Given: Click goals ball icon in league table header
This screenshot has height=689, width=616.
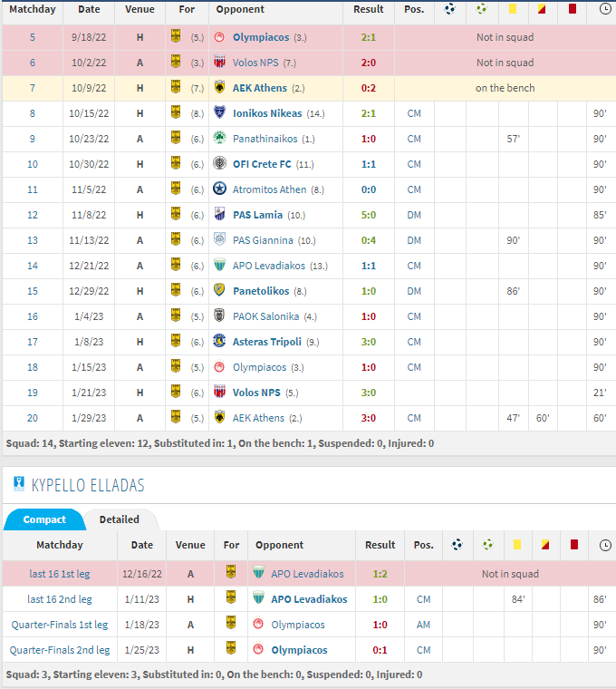Looking at the screenshot, I should pyautogui.click(x=449, y=9).
